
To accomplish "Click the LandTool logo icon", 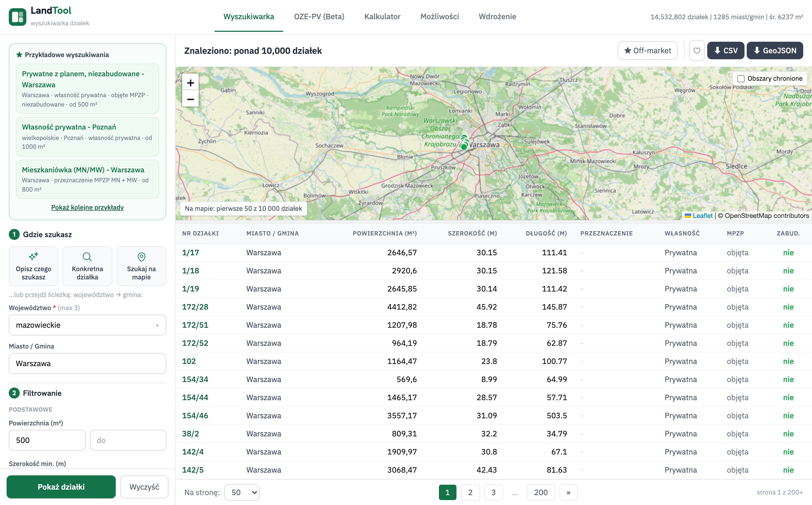I will click(x=17, y=17).
